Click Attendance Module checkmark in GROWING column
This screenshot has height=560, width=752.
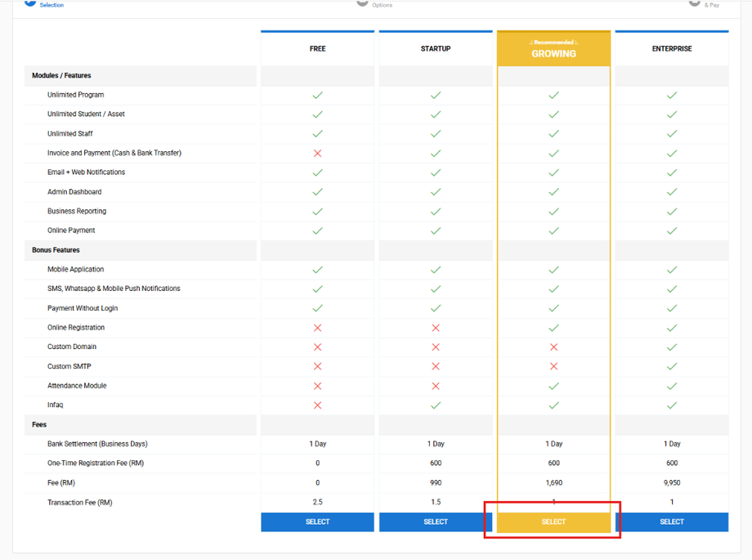pos(554,386)
